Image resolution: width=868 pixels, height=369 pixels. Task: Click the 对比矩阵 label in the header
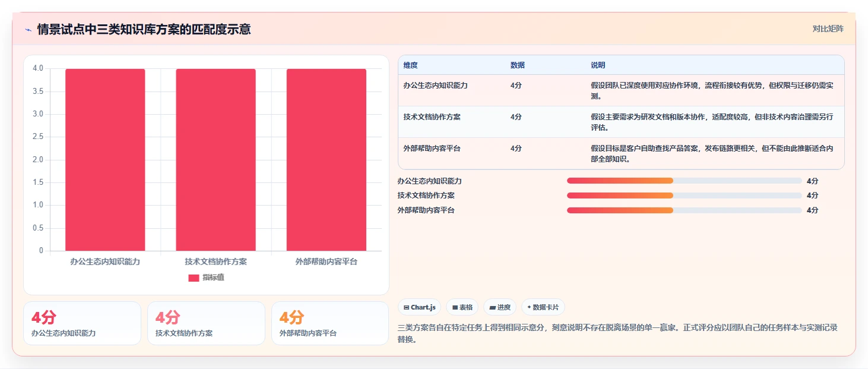tap(828, 29)
